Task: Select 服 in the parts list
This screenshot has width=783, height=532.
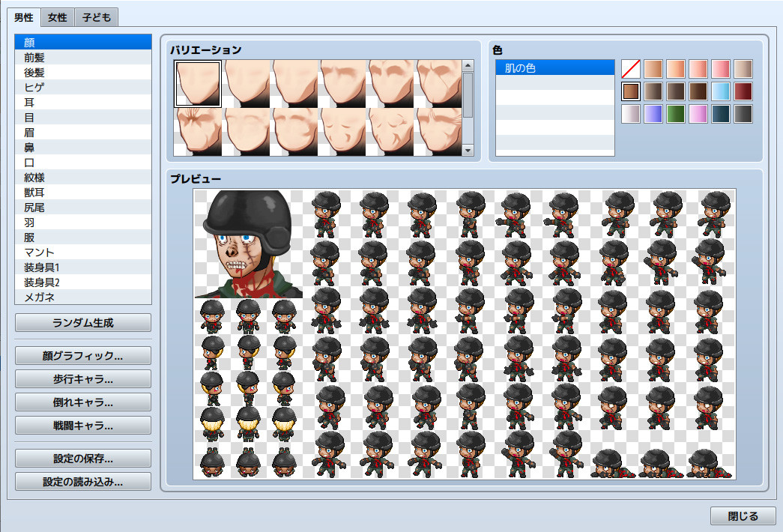Action: [82, 237]
